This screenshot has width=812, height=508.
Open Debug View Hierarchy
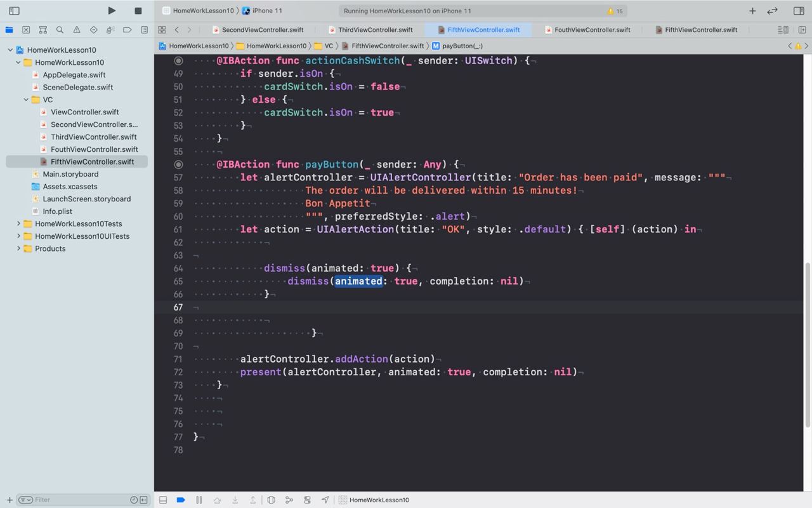click(271, 500)
